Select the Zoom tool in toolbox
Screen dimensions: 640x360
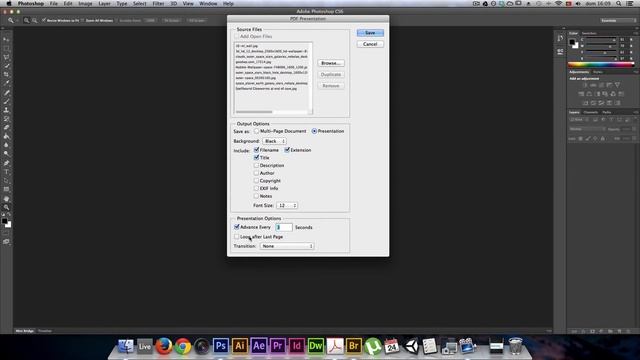tap(6, 207)
